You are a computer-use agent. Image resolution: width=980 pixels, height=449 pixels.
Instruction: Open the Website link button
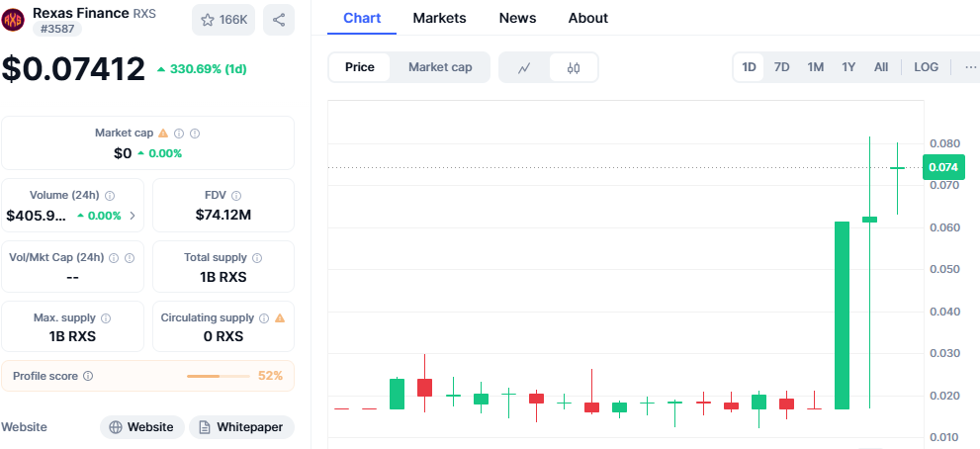[x=141, y=427]
